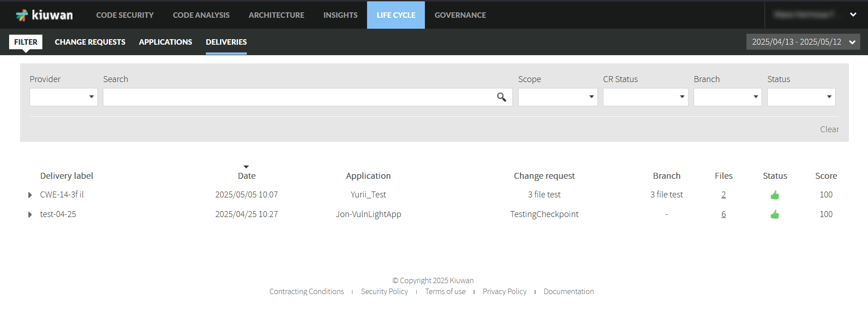Screen dimensions: 868x316
Task: Open the Provider dropdown
Action: pos(64,97)
